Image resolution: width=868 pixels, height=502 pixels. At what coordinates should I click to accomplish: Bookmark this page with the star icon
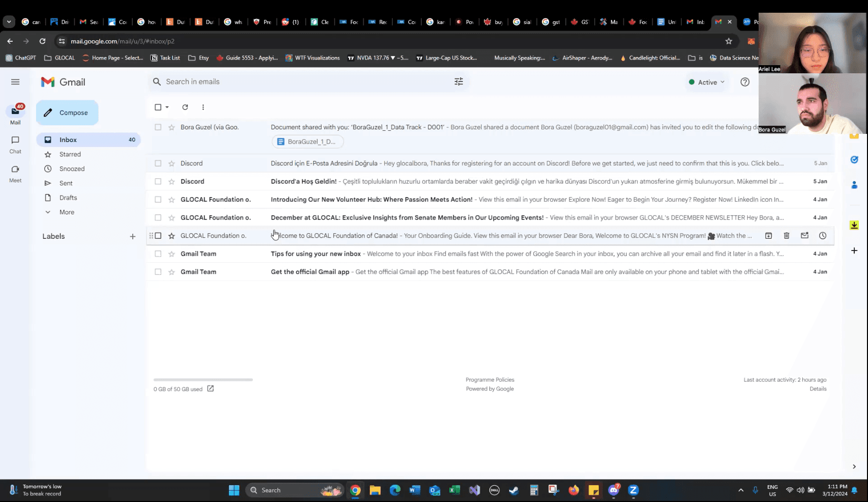pyautogui.click(x=729, y=41)
